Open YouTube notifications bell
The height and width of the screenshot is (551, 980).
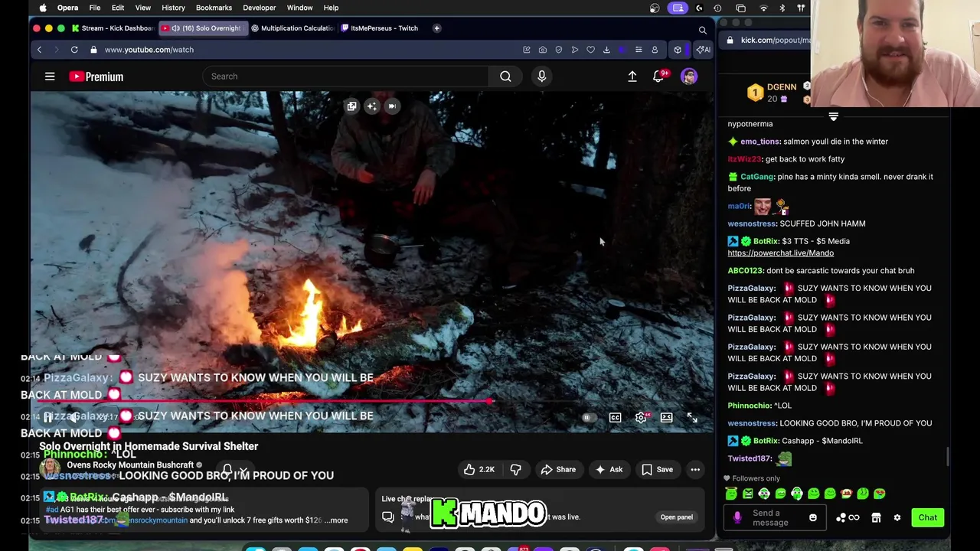pyautogui.click(x=658, y=77)
